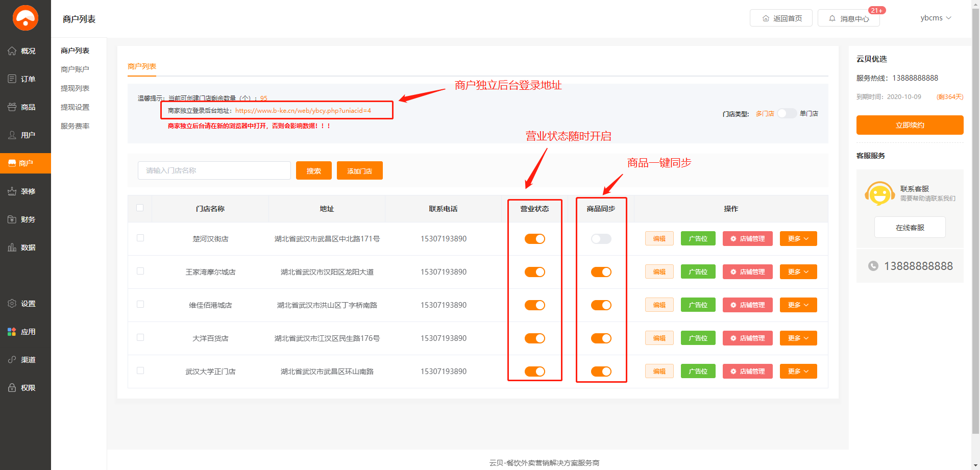Open the 装修 decoration sidebar icon

pyautogui.click(x=12, y=191)
